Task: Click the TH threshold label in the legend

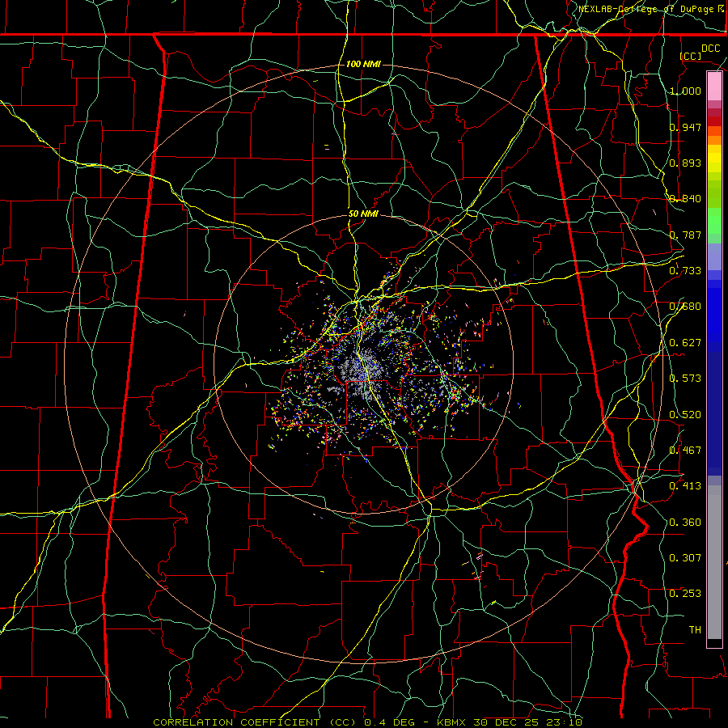Action: point(695,630)
